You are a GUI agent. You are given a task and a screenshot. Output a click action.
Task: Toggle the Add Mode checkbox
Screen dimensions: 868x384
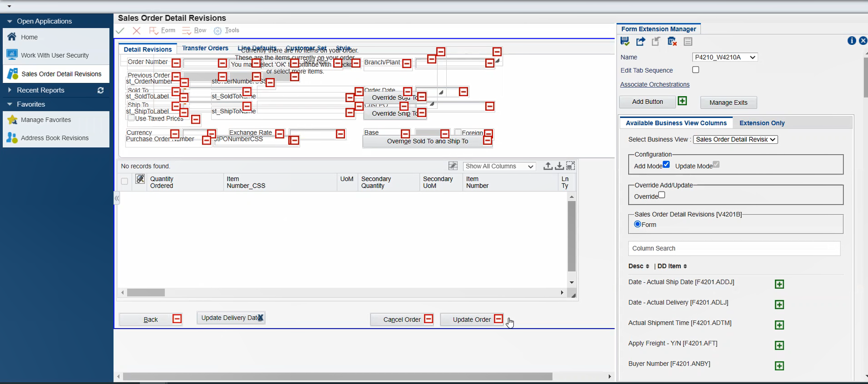(x=666, y=164)
